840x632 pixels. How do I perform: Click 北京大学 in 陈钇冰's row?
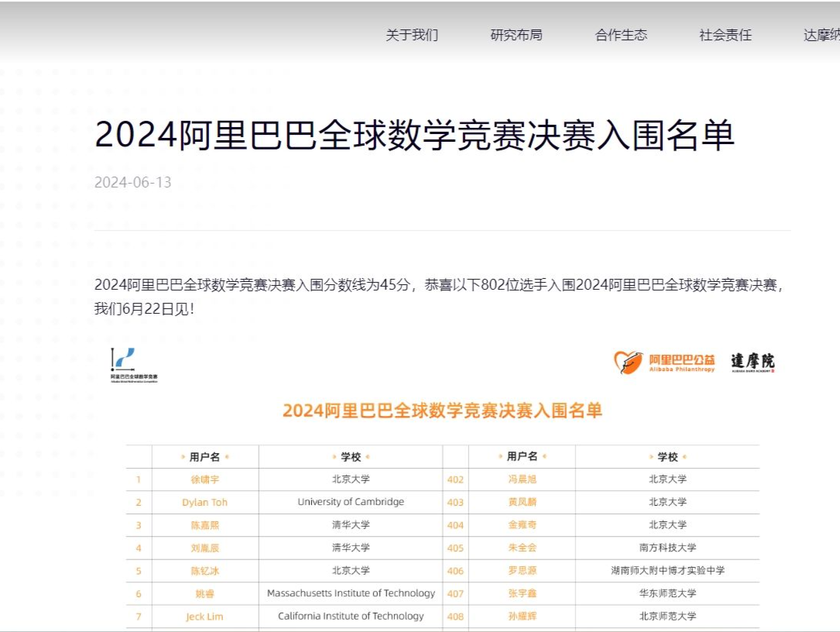[351, 570]
